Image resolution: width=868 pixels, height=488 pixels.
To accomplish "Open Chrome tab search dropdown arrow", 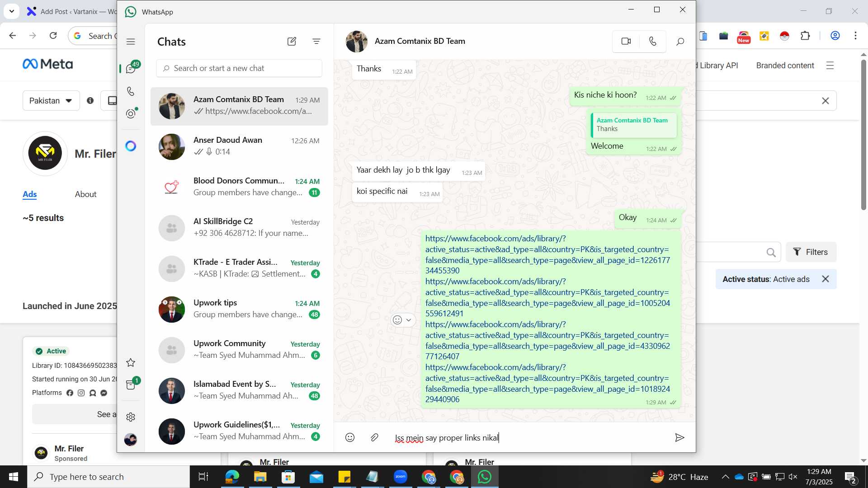I will tap(11, 11).
